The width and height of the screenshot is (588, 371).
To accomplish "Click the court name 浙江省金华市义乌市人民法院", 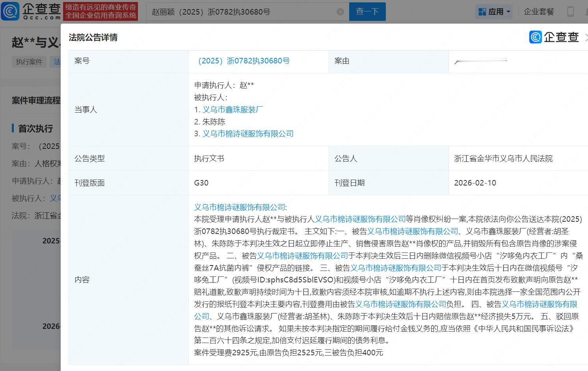I will point(503,158).
